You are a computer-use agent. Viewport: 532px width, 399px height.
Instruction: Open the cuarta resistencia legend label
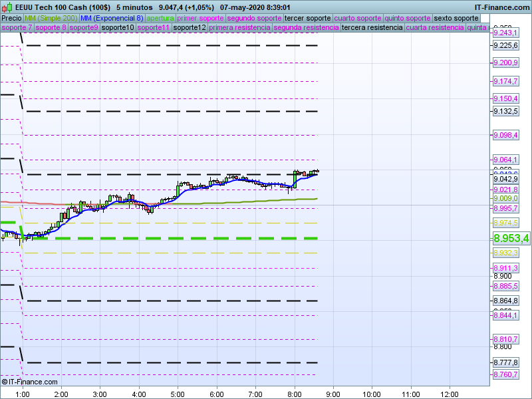(434, 28)
